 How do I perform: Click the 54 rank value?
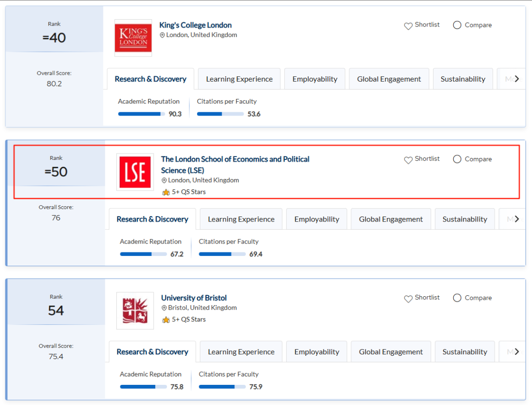(56, 311)
